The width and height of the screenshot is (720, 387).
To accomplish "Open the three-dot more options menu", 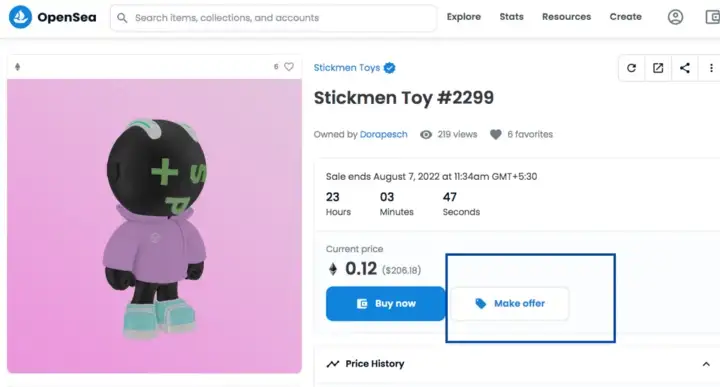I will tap(711, 68).
